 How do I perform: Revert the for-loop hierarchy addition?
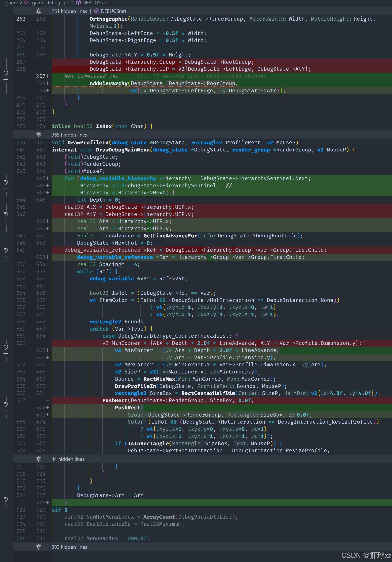pyautogui.click(x=6, y=182)
